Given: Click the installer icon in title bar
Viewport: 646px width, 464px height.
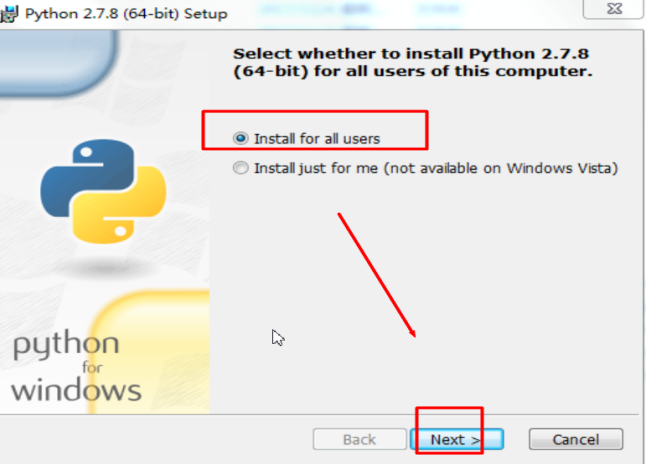Looking at the screenshot, I should pos(9,14).
